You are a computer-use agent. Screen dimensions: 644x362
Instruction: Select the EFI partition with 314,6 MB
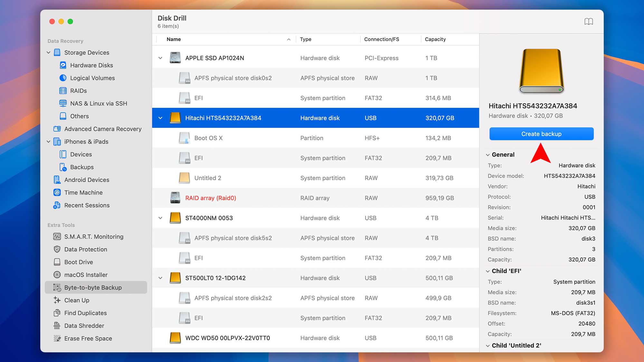(x=316, y=98)
